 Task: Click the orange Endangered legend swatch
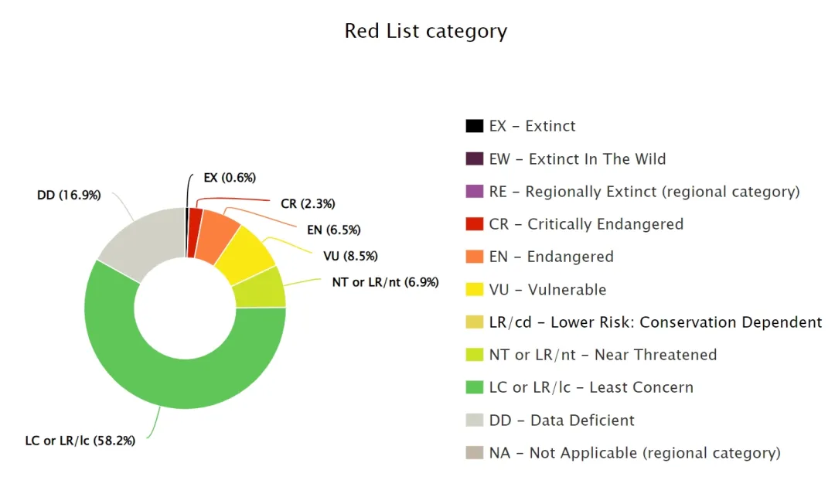(x=474, y=257)
